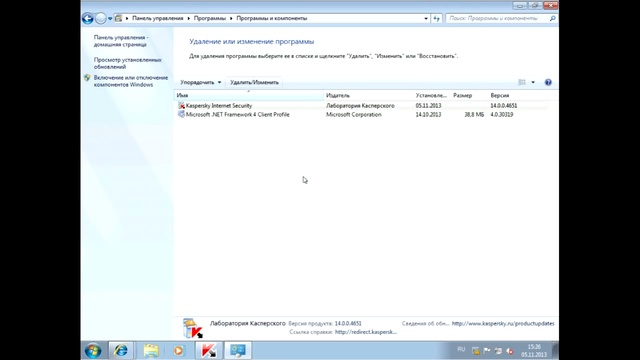Open Kaspersky taskbar button
The width and height of the screenshot is (640, 360).
click(x=209, y=351)
